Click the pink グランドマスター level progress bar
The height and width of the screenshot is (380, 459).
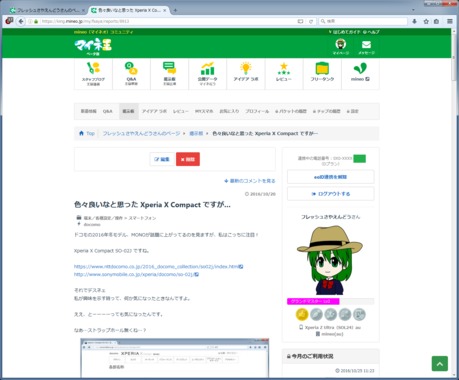313,301
